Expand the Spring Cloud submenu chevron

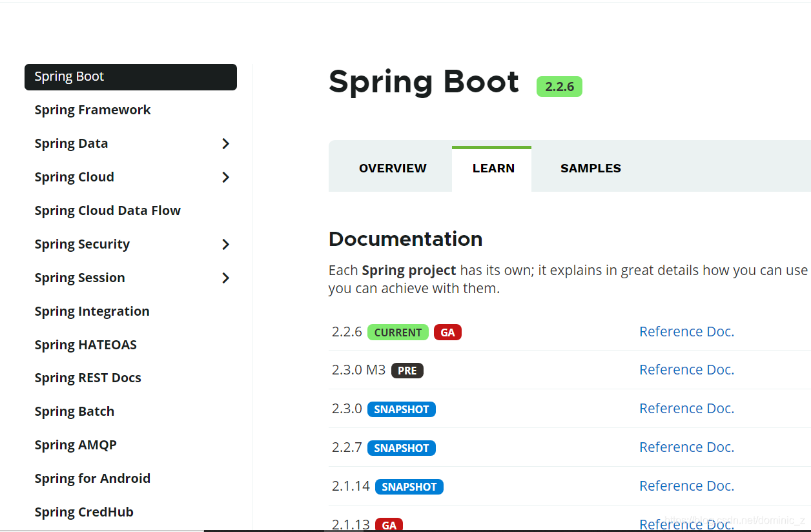225,177
